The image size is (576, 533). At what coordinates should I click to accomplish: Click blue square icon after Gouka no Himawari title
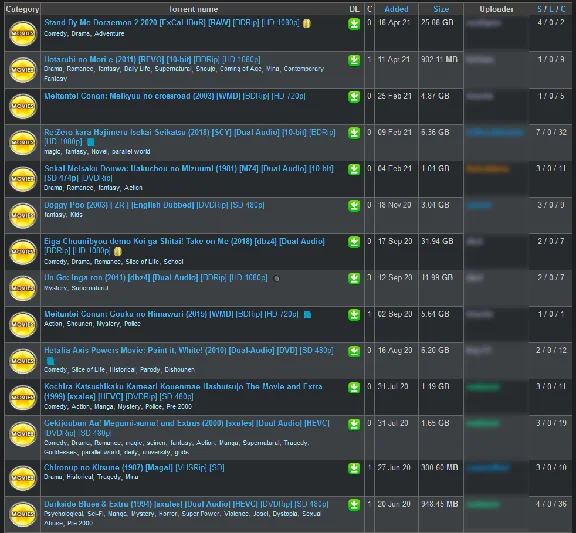click(307, 314)
